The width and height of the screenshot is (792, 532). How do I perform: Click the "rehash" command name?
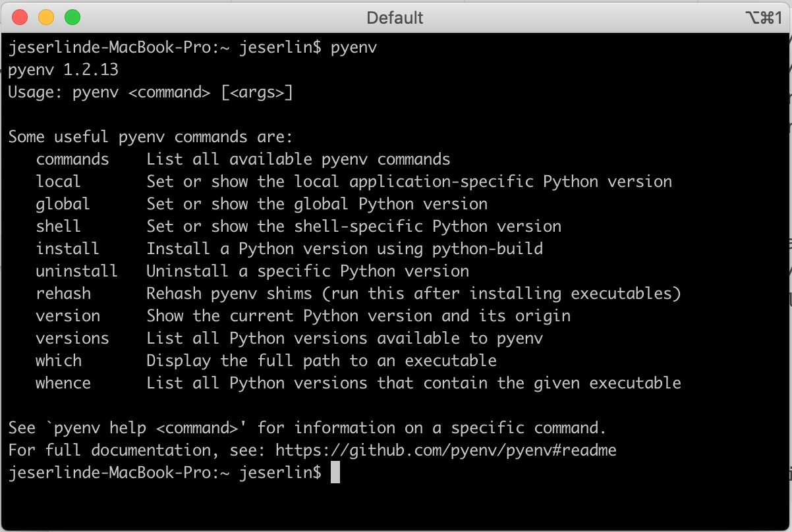pos(63,294)
